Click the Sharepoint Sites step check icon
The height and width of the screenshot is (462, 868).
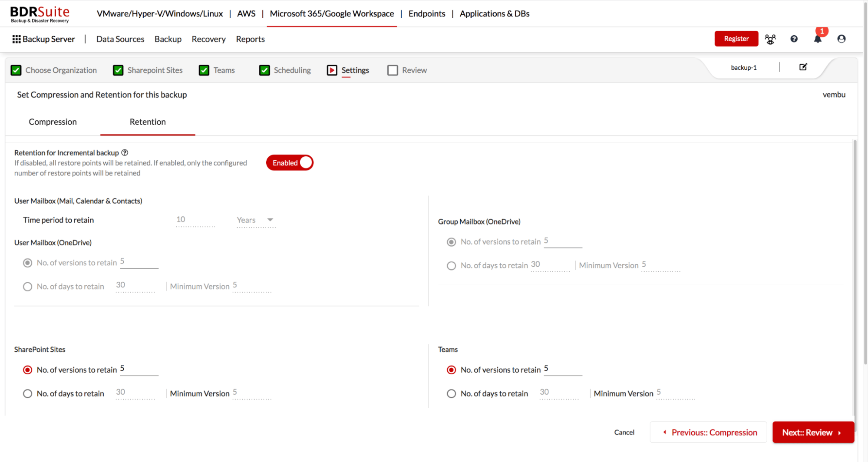(x=118, y=70)
